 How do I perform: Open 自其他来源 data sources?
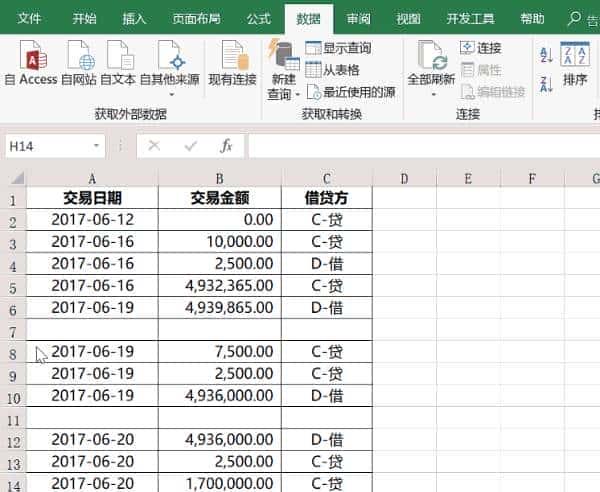pyautogui.click(x=170, y=68)
